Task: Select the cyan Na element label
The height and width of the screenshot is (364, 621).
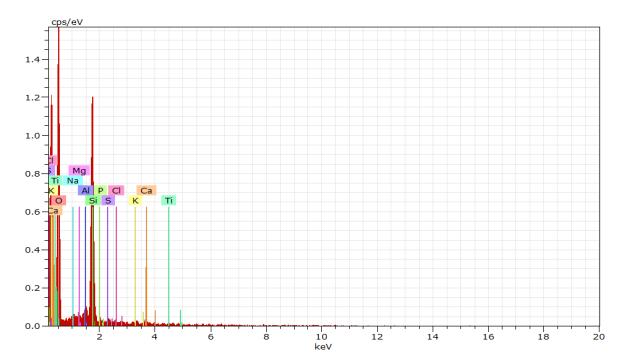Action: pos(72,181)
